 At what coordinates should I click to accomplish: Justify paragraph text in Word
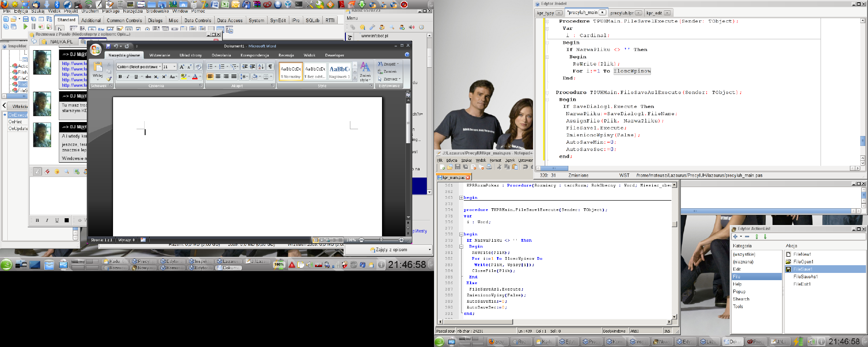(234, 77)
